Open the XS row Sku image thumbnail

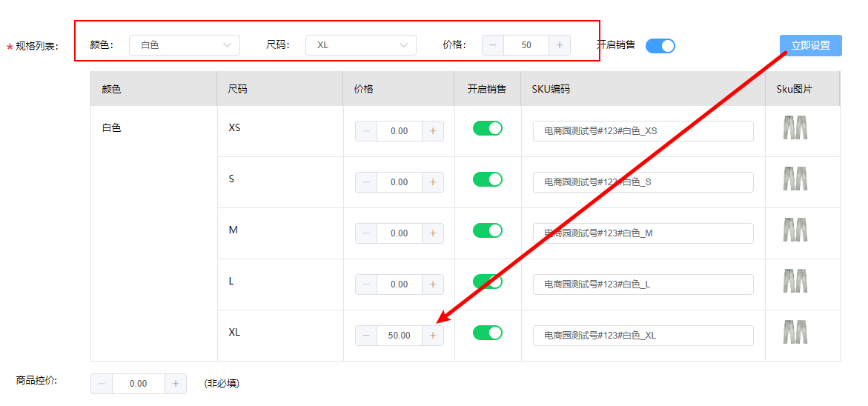click(795, 127)
